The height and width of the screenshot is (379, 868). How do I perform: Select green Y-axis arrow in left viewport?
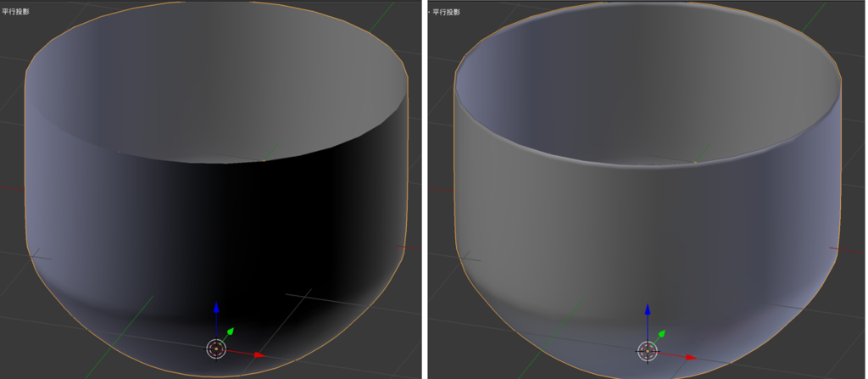click(x=231, y=332)
